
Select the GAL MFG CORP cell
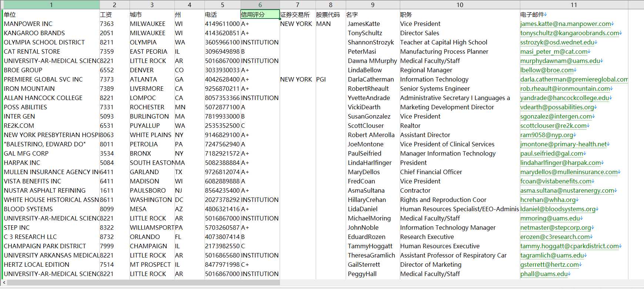[51, 153]
